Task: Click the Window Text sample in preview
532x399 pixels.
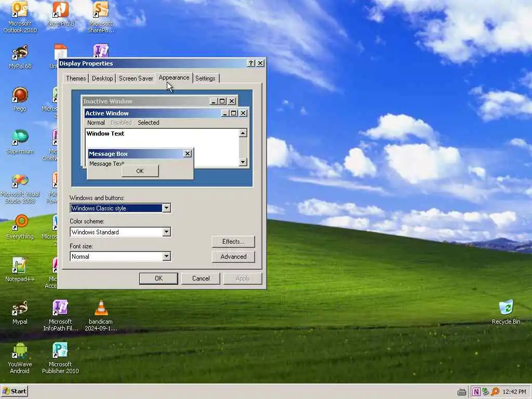Action: (x=105, y=134)
